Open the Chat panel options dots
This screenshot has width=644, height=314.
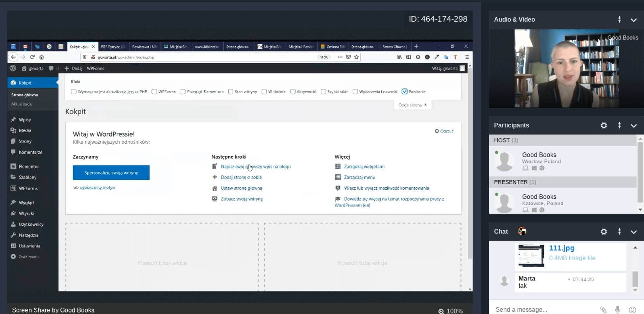pos(619,231)
